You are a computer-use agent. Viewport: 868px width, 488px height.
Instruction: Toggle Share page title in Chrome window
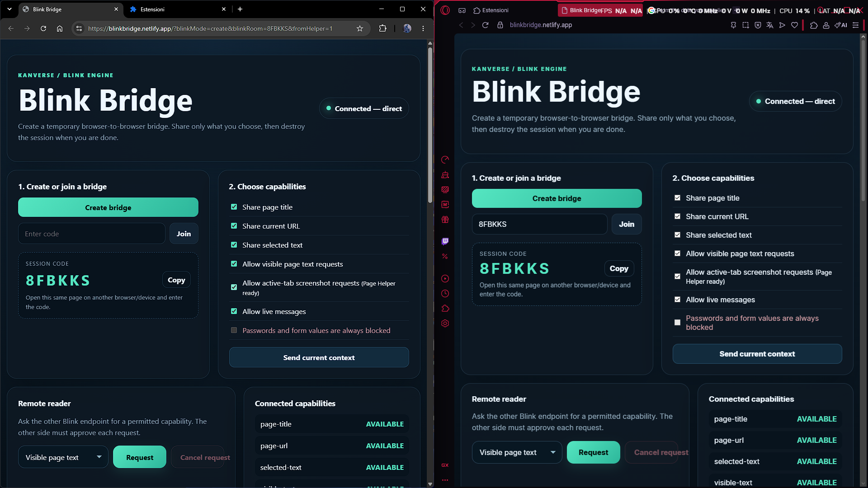234,207
